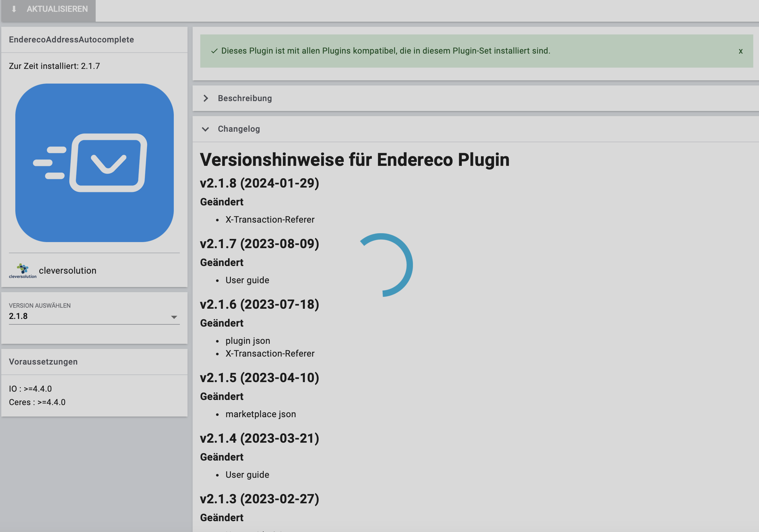Viewport: 759px width, 532px height.
Task: Click the 'IO : >=4.4.0' requirement
Action: [x=30, y=389]
